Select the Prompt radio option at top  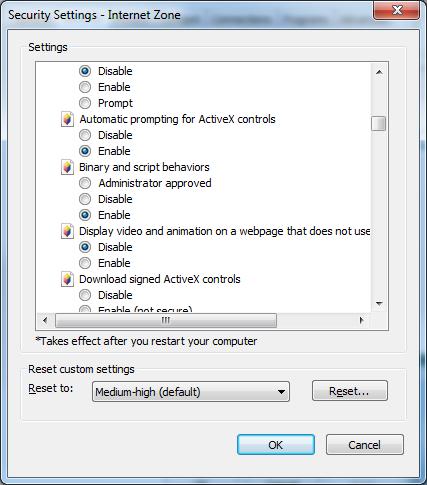(x=85, y=103)
